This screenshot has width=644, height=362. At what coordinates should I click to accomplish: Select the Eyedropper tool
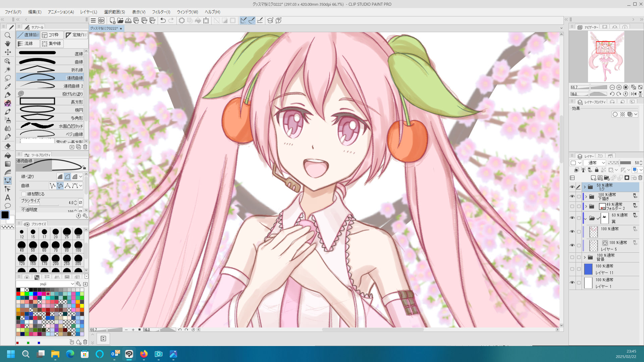8,86
